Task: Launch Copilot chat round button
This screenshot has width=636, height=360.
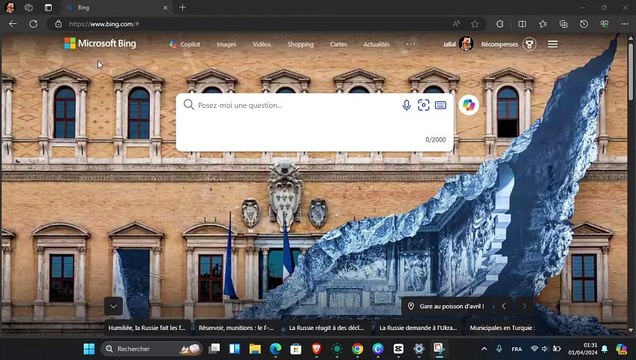Action: point(469,105)
